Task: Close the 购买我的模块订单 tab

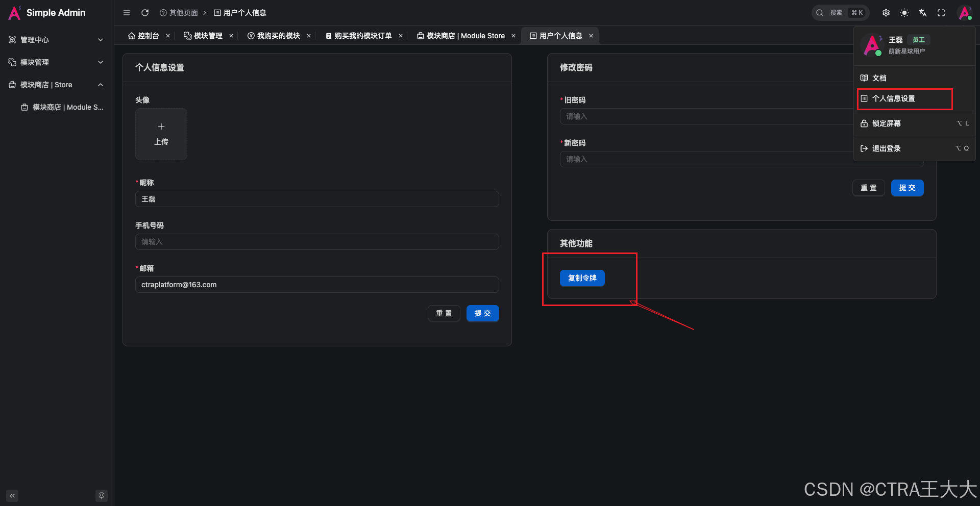Action: click(401, 36)
